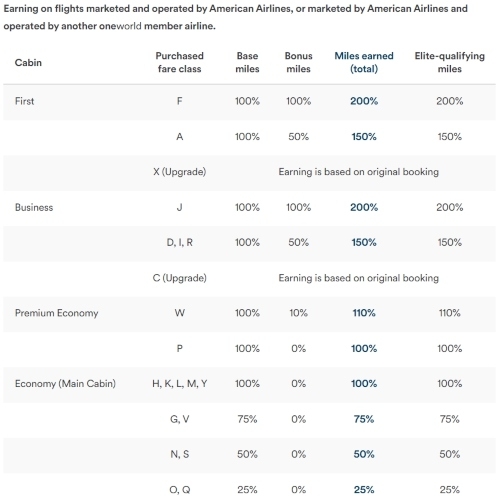Click the Elite-qualifying miles header
The image size is (499, 500).
point(450,62)
